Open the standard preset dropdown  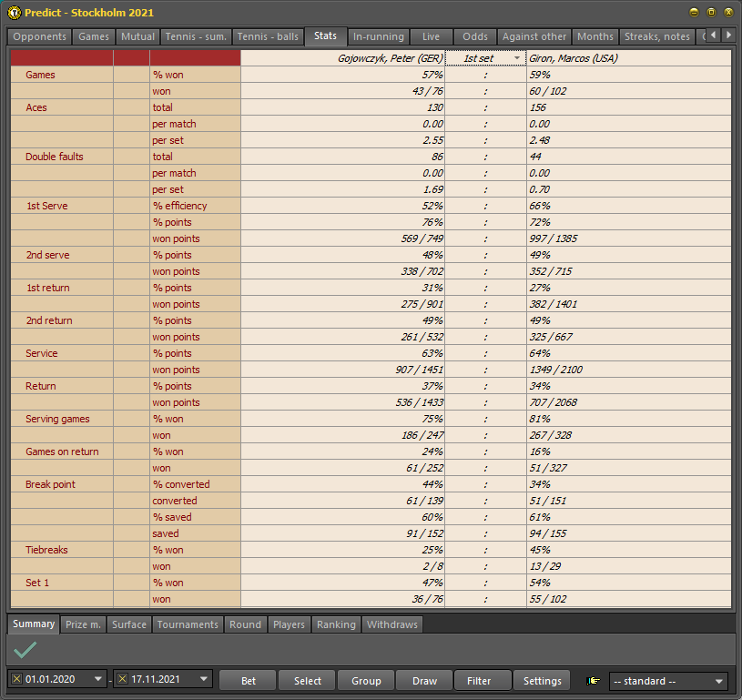click(x=719, y=681)
